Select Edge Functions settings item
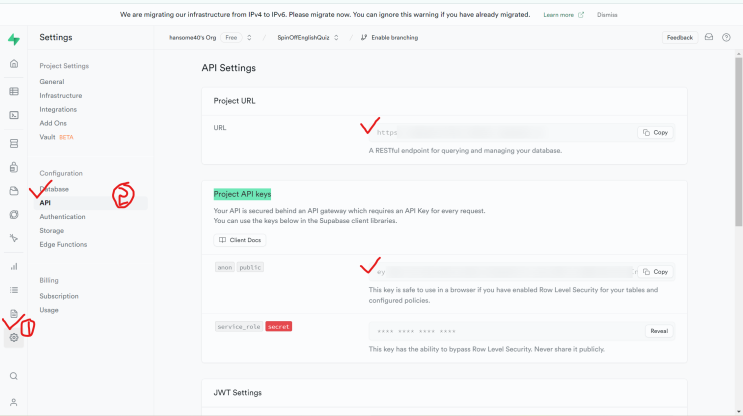 tap(63, 244)
